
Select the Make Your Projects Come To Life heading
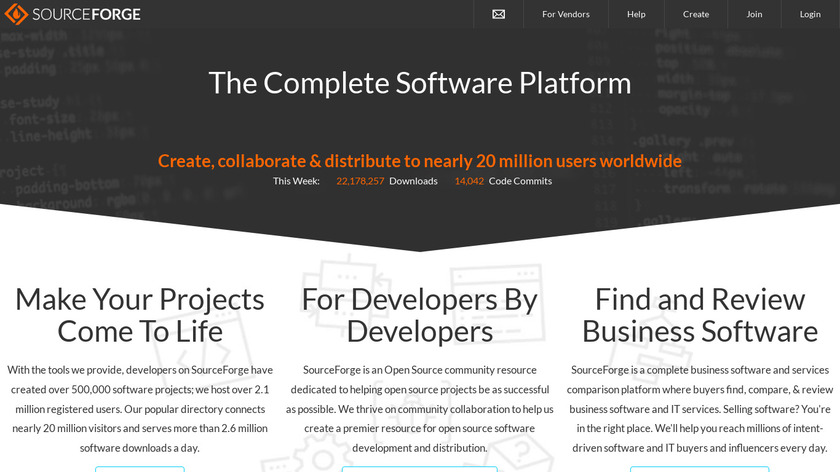(x=140, y=314)
